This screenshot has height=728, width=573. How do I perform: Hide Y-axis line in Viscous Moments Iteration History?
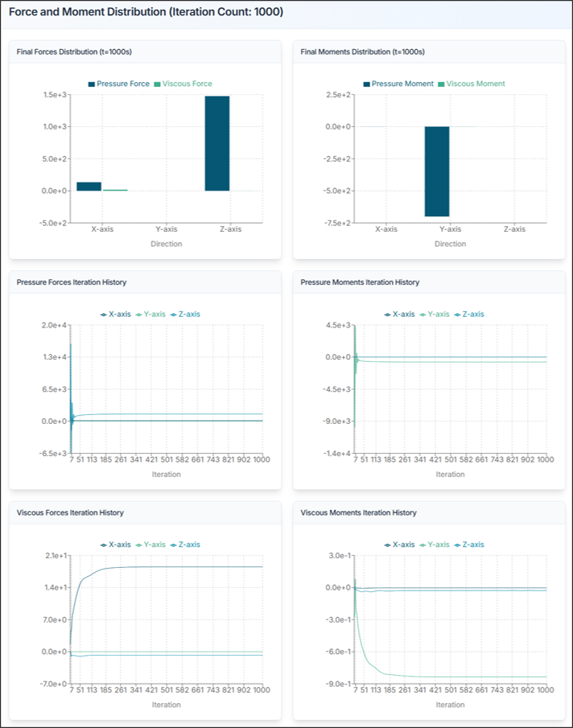[437, 545]
